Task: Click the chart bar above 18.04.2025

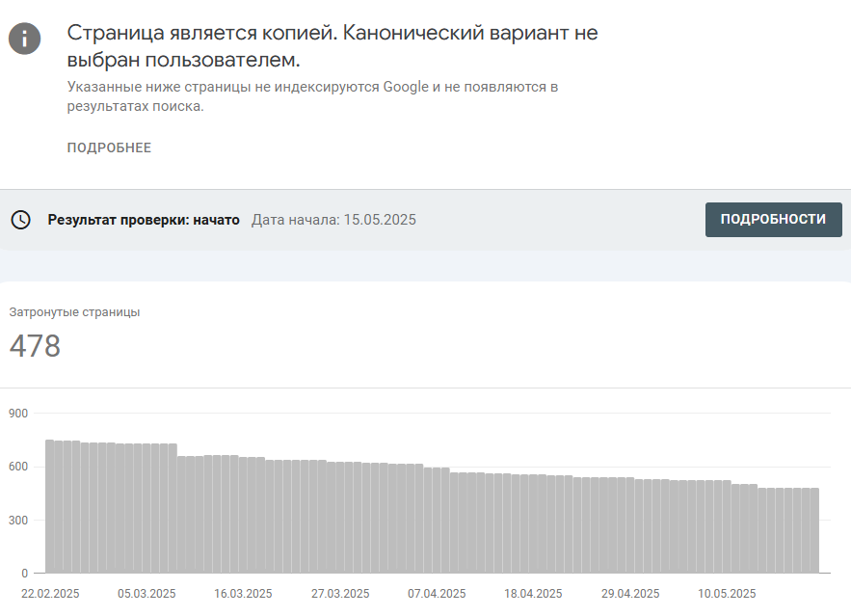Action: pos(534,523)
